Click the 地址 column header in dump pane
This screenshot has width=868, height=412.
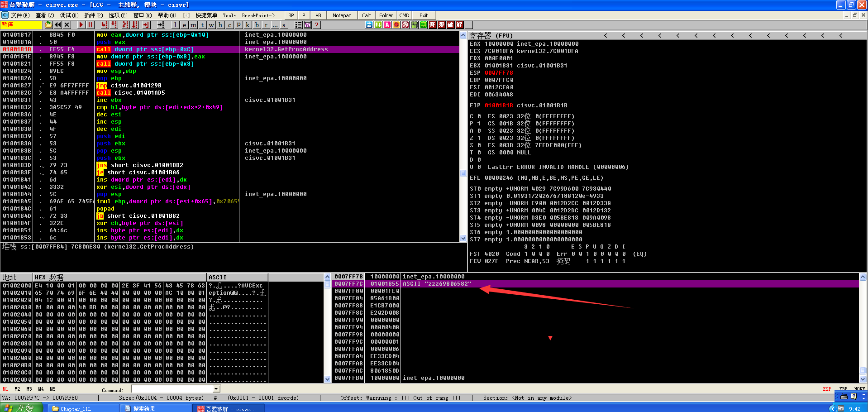tap(17, 277)
